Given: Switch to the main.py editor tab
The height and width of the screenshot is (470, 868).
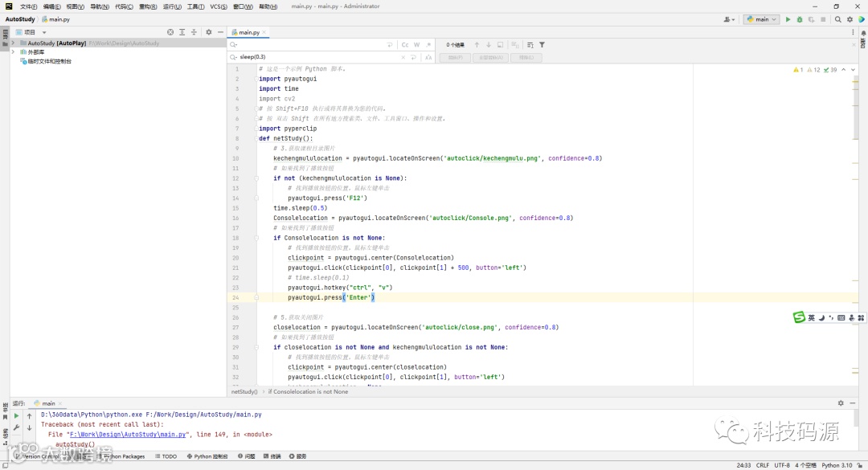Looking at the screenshot, I should point(249,32).
